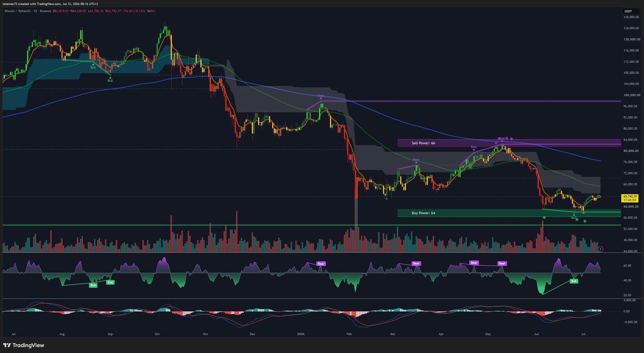644x353 pixels.
Task: Click the Apr label on time axis
Action: click(441, 334)
